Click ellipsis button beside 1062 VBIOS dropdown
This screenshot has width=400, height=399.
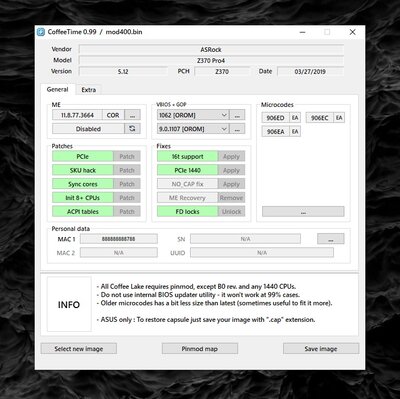[x=237, y=115]
